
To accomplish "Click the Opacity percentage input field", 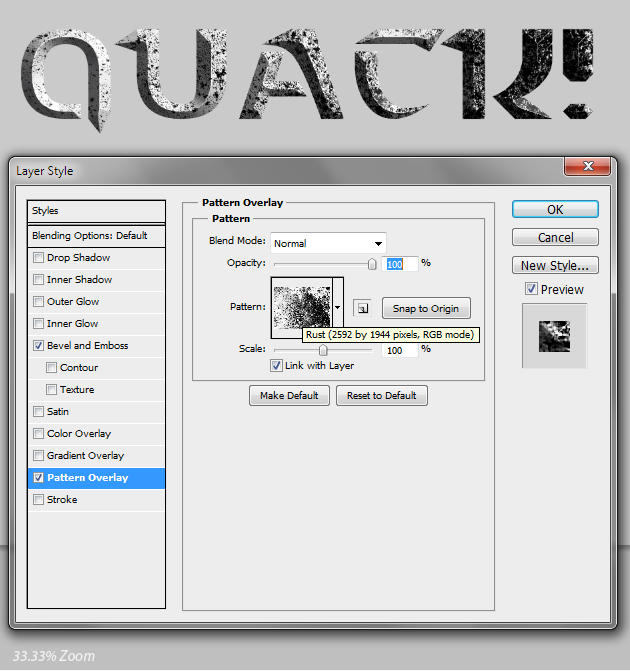I will [400, 263].
